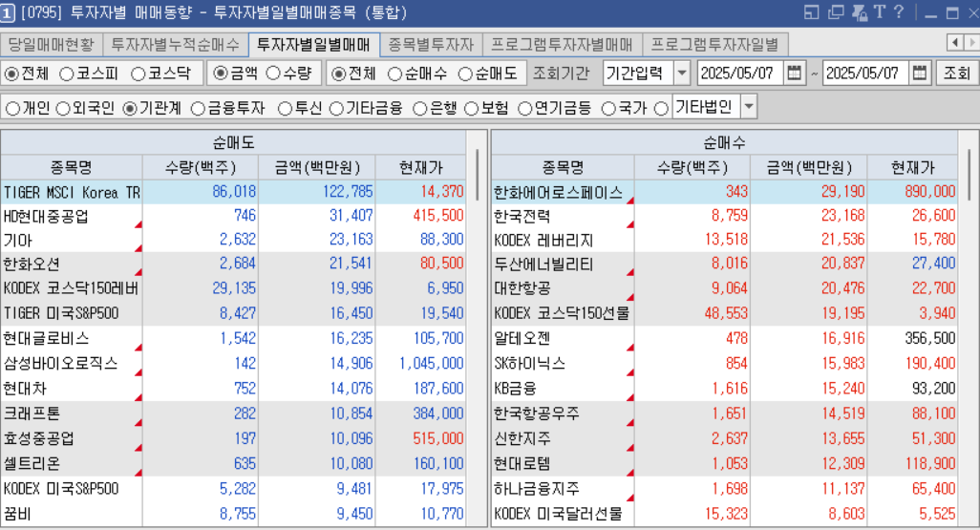
Task: Click the 알테오젠 stock name
Action: coord(522,338)
